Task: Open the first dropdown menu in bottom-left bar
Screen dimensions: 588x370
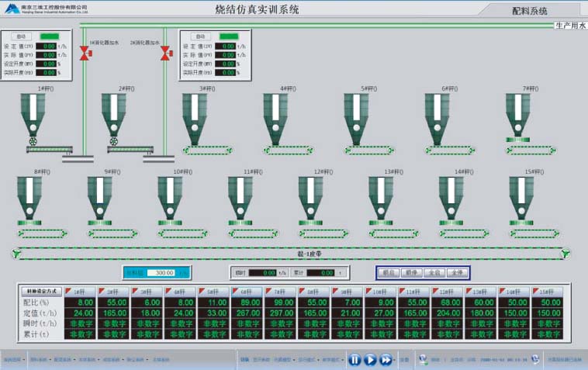Action: [14, 360]
